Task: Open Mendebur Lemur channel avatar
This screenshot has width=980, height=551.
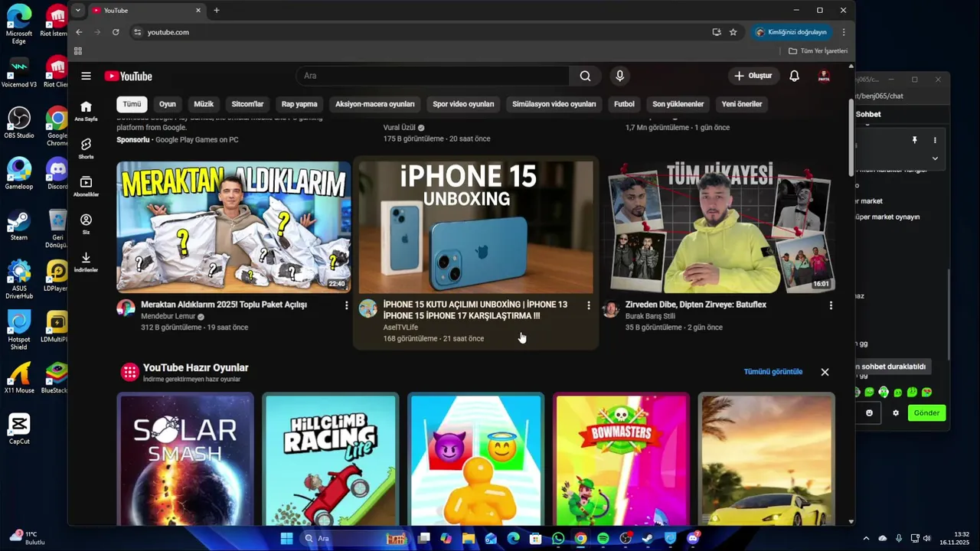Action: click(126, 308)
